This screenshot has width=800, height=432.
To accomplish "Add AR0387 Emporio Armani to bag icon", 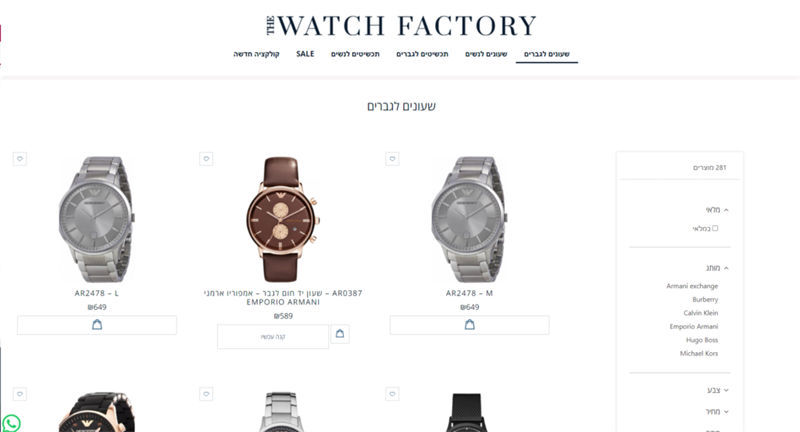I will [x=340, y=334].
